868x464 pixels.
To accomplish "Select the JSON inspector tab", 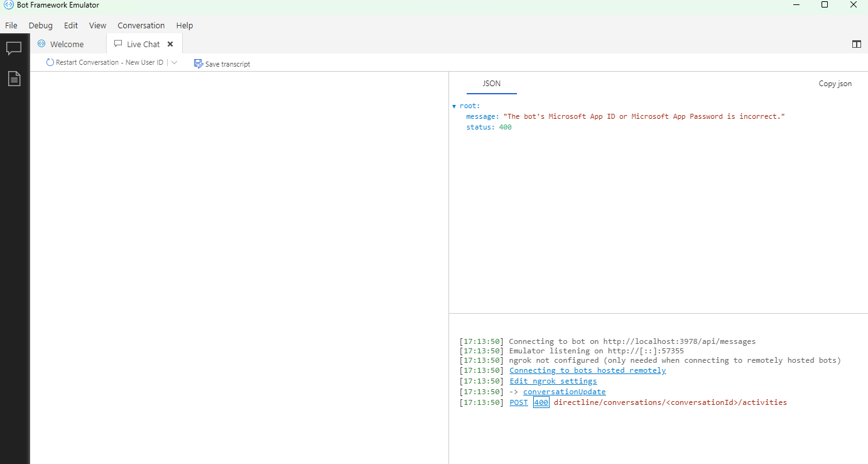I will coord(492,84).
